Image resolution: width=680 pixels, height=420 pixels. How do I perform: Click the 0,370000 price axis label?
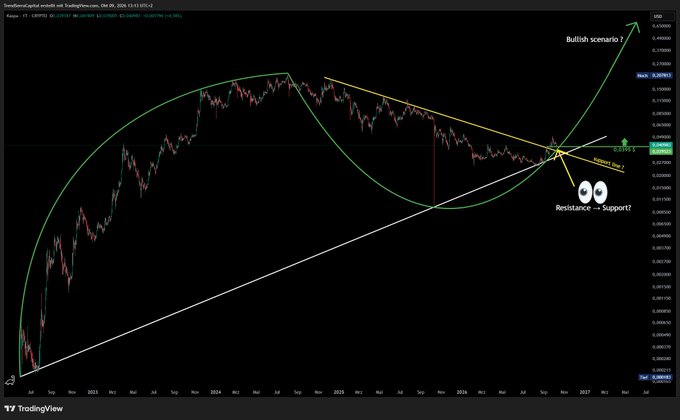(x=661, y=50)
